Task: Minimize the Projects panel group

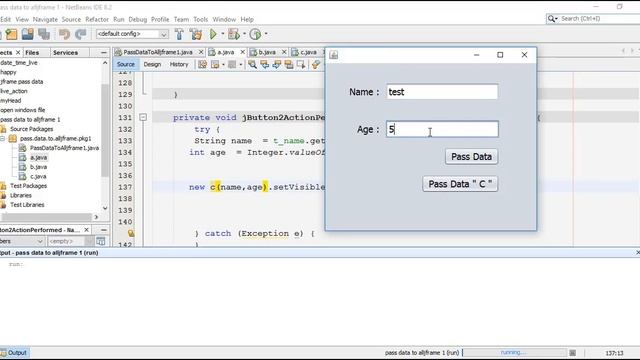Action: [x=104, y=53]
